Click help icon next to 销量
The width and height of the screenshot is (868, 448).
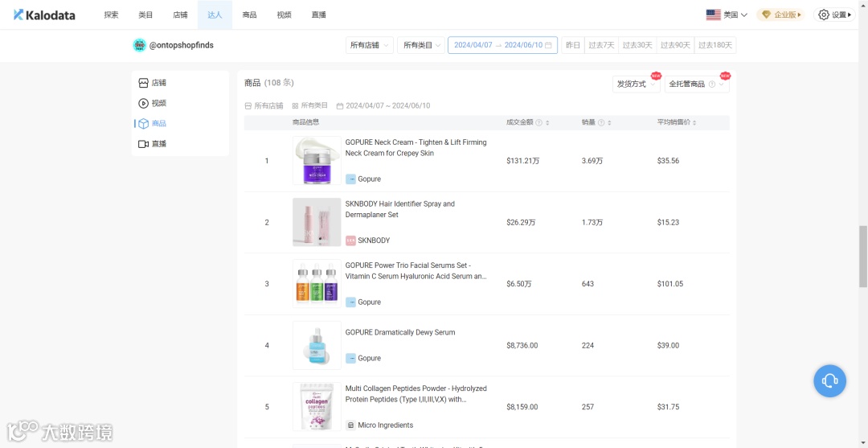(600, 123)
